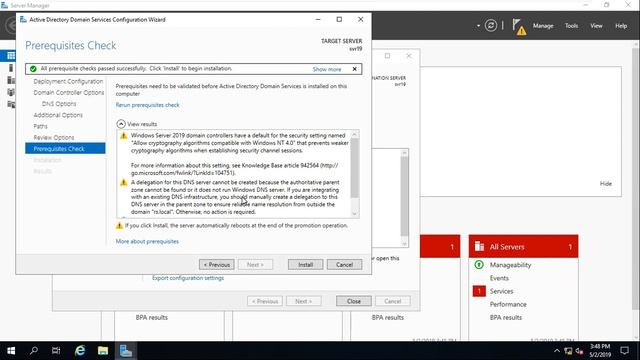Click the Install button in the wizard
Screen dimensions: 640x360
point(305,264)
